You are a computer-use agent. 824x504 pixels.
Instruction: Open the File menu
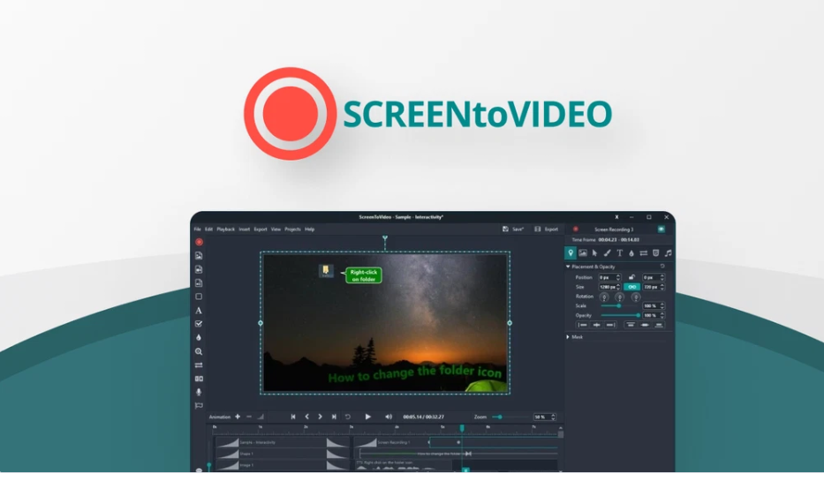coord(198,229)
